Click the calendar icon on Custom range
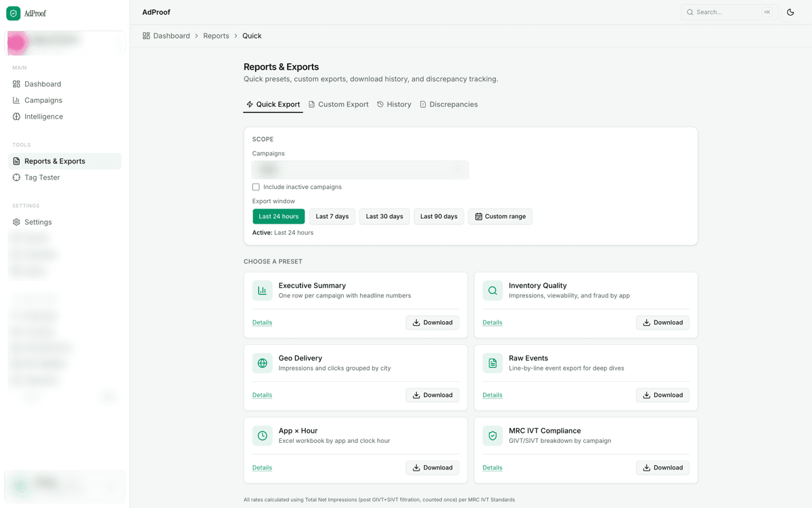This screenshot has width=812, height=508. [x=478, y=217]
